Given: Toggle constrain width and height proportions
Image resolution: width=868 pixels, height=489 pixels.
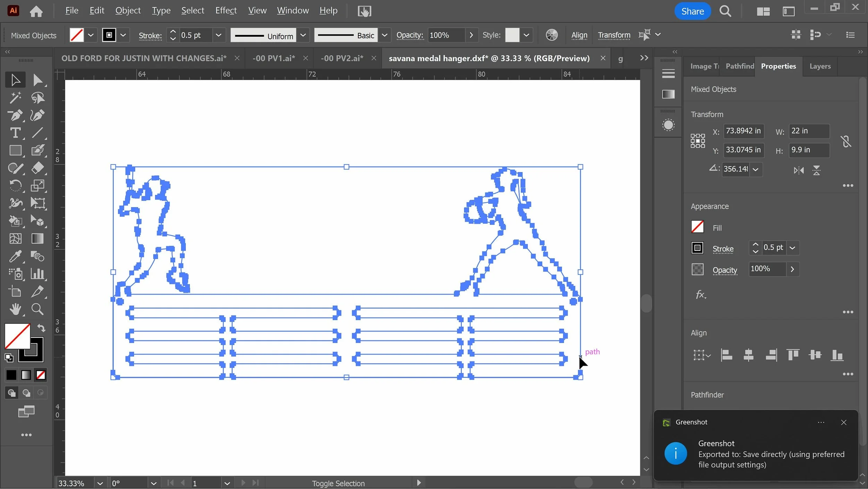Looking at the screenshot, I should 846,141.
